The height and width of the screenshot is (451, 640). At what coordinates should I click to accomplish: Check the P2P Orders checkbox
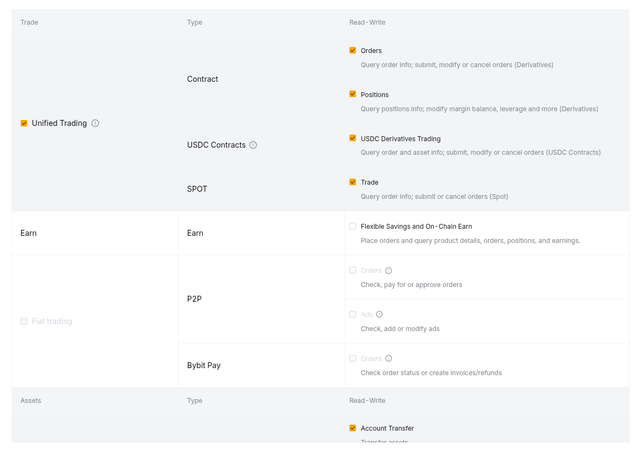(x=353, y=270)
